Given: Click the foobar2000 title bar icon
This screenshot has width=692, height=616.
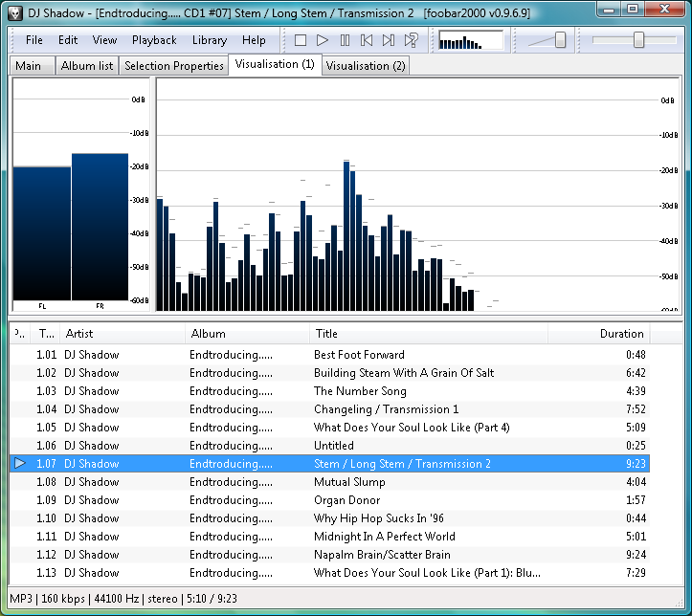Looking at the screenshot, I should (15, 12).
